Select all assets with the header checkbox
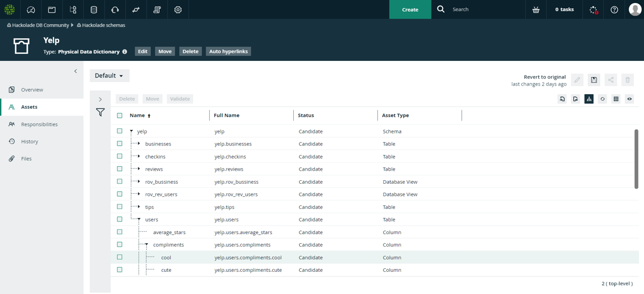 (x=119, y=115)
